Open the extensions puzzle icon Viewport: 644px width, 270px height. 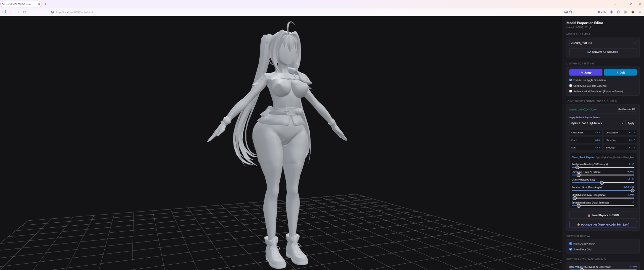coord(619,12)
